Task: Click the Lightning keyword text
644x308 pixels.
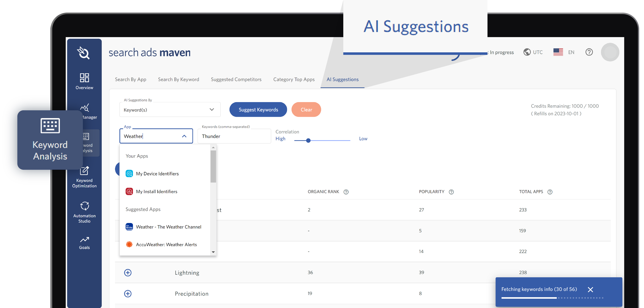Action: (187, 273)
